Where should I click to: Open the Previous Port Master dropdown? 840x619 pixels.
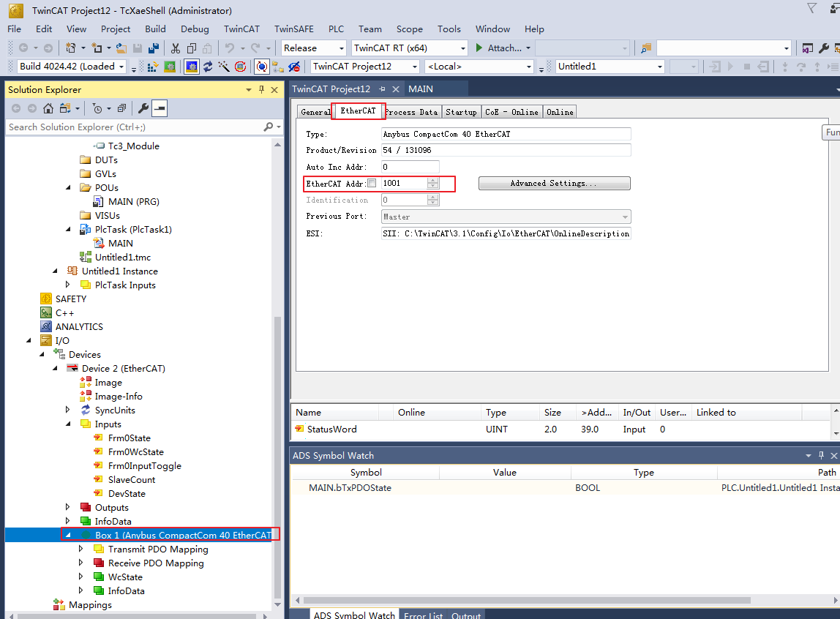click(625, 217)
